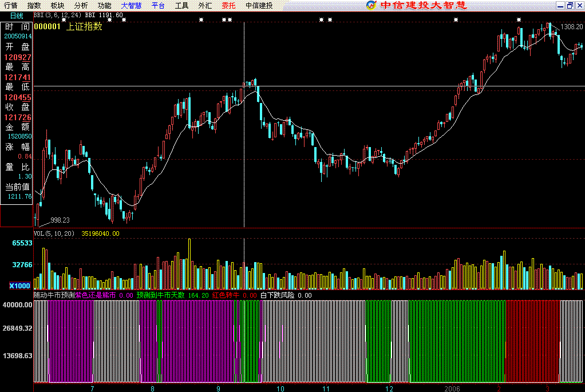Open the 中信建投 menu
The width and height of the screenshot is (585, 392).
coord(259,5)
